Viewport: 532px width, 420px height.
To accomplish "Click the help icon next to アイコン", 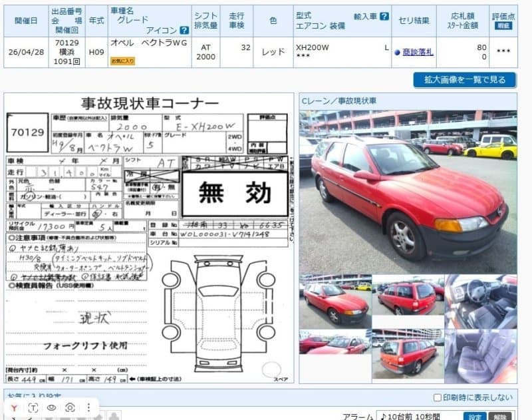I will [184, 30].
